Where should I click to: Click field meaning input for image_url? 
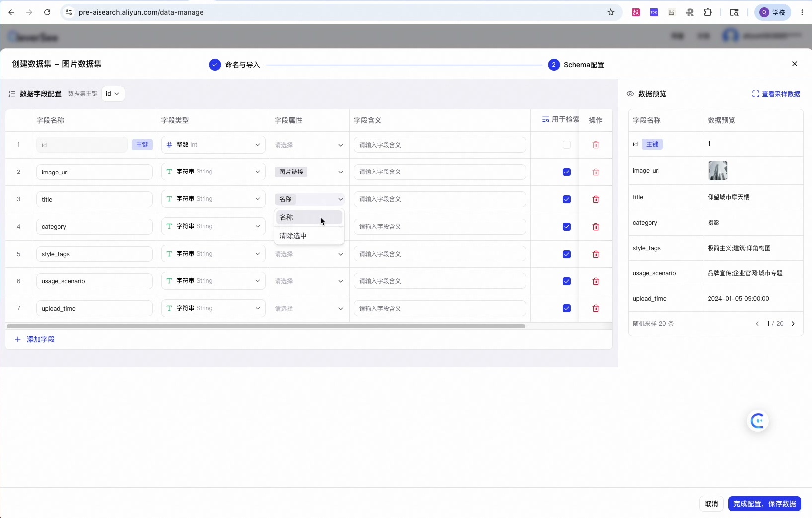[x=440, y=172]
